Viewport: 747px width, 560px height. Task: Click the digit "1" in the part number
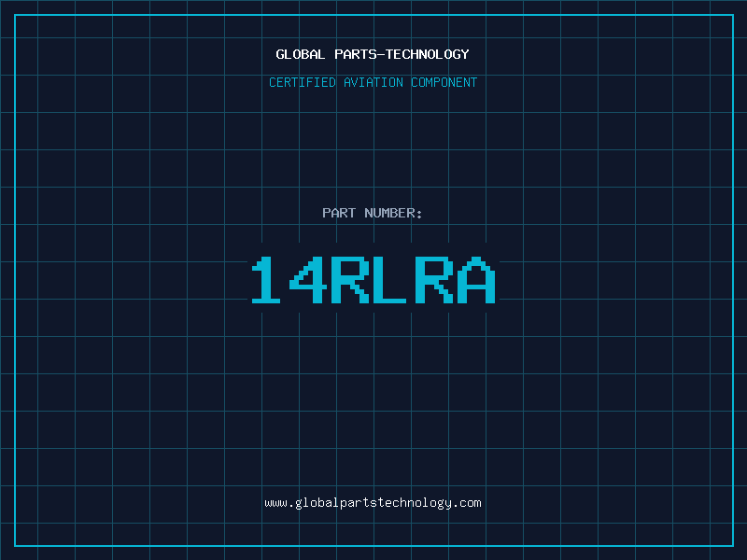pos(267,280)
